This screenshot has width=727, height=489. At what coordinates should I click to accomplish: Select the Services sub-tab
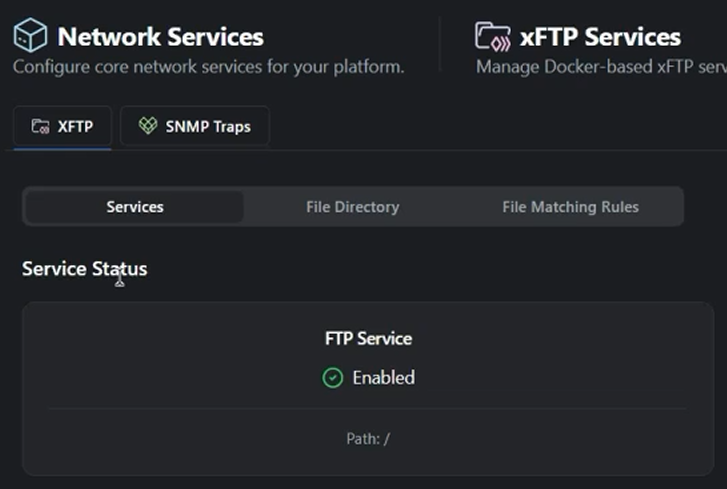point(135,207)
